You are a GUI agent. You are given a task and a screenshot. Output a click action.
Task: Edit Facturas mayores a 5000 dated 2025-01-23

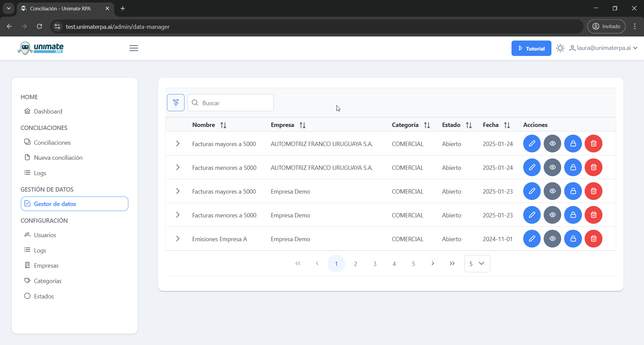tap(532, 191)
